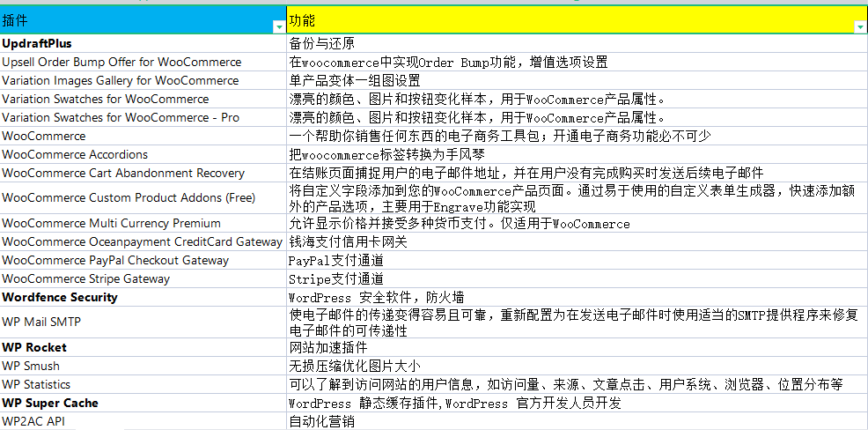Click the 将自定义字段添加 description cell

tap(577, 198)
